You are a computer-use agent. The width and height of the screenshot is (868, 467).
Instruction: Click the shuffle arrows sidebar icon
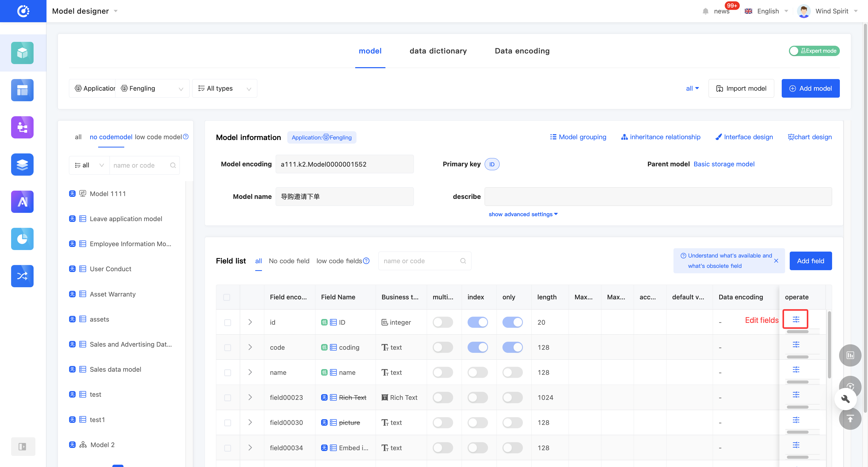(x=22, y=276)
